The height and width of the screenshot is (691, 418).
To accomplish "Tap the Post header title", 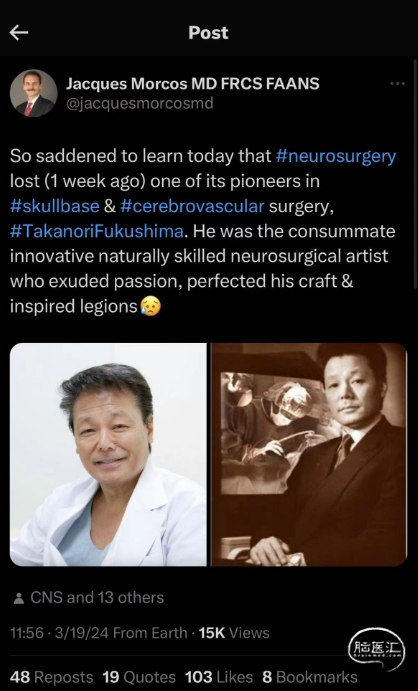I will click(208, 33).
